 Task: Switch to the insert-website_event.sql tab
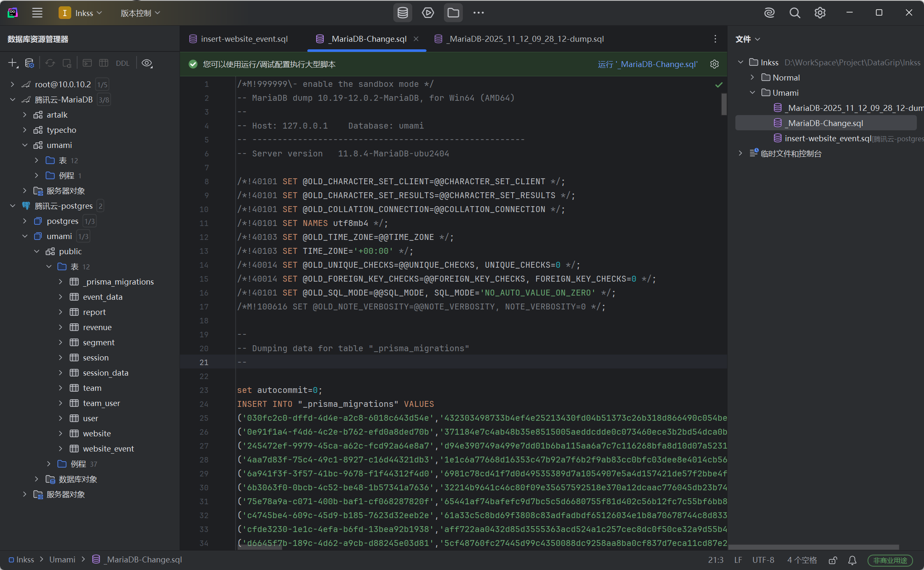tap(244, 38)
